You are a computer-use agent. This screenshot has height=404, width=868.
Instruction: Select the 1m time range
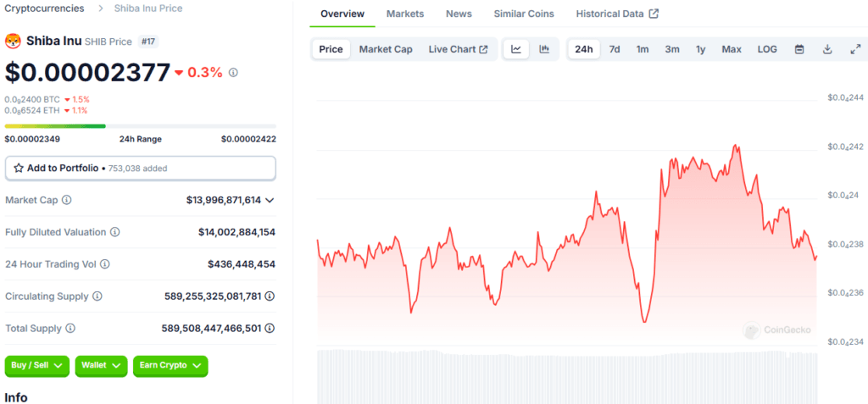click(x=643, y=49)
